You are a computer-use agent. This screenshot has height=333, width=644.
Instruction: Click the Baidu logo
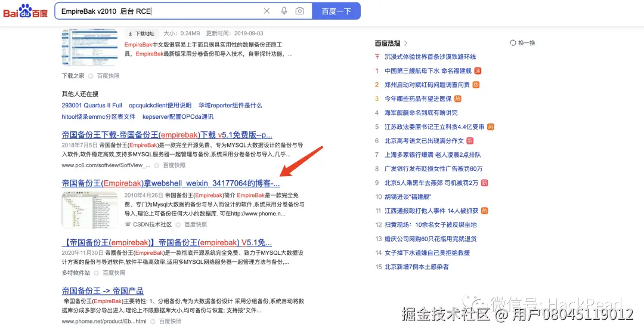(26, 11)
